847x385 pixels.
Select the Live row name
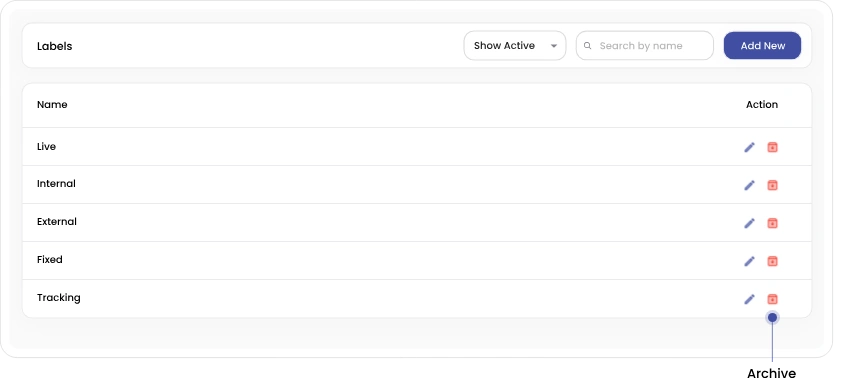(46, 147)
